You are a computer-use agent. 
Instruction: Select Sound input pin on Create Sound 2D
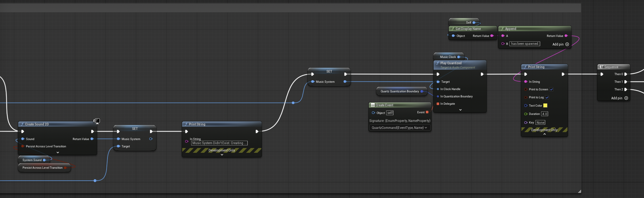pyautogui.click(x=23, y=139)
